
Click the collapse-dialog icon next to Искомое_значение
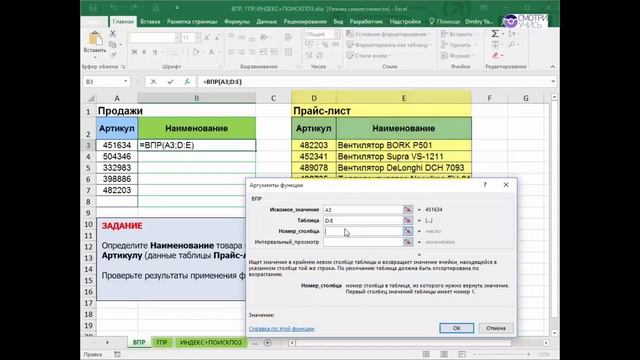407,209
